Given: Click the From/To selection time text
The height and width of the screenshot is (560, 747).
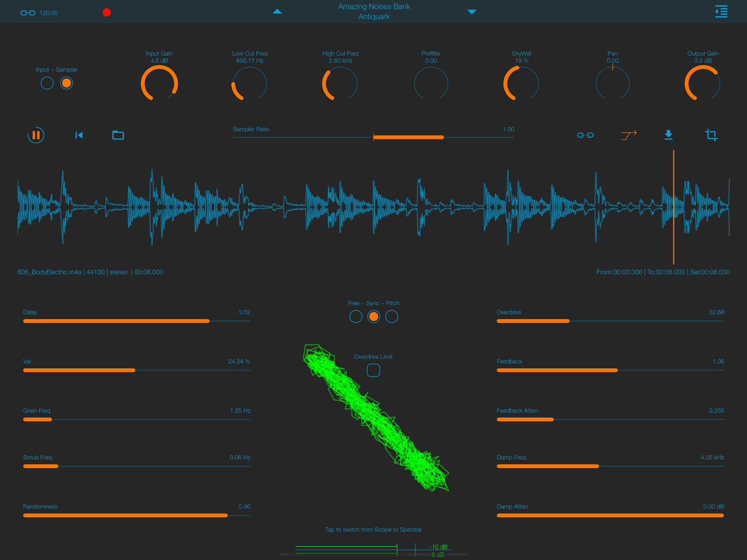Looking at the screenshot, I should pyautogui.click(x=663, y=272).
